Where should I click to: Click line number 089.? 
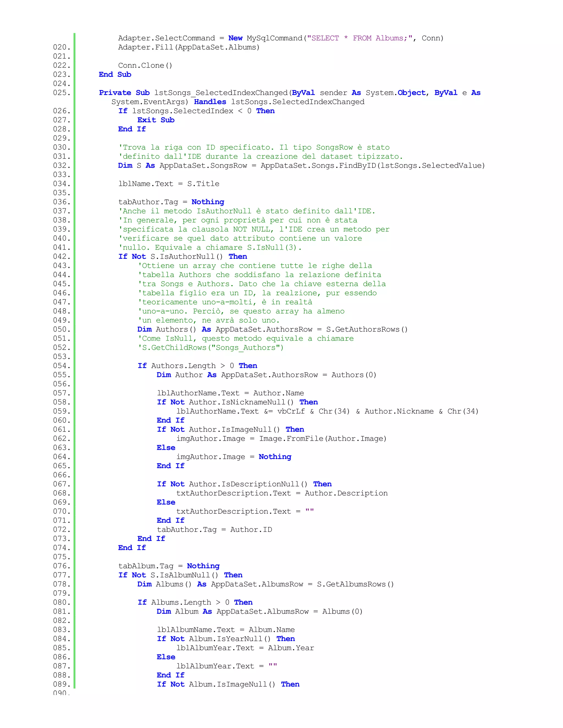click(x=62, y=684)
